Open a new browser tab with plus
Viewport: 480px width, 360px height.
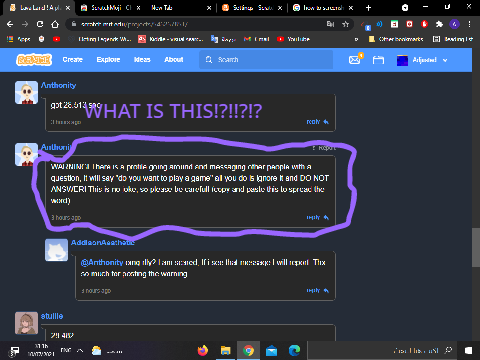[x=368, y=8]
